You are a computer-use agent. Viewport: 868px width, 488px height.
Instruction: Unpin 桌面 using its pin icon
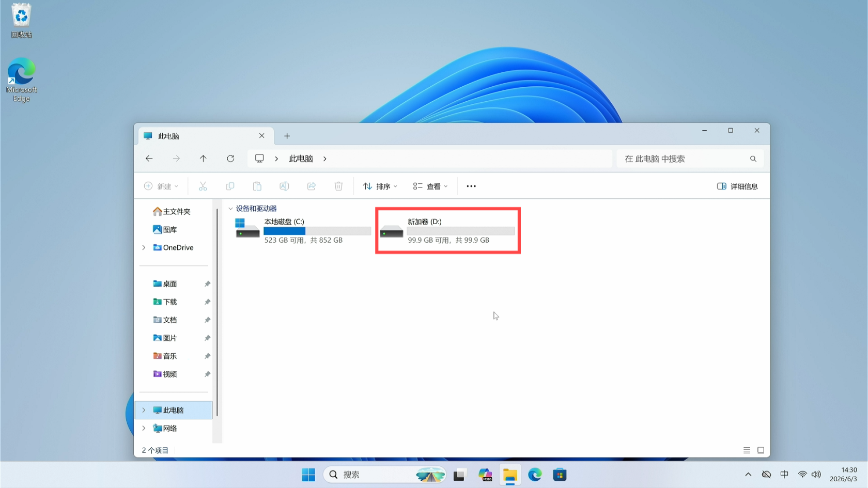[207, 284]
